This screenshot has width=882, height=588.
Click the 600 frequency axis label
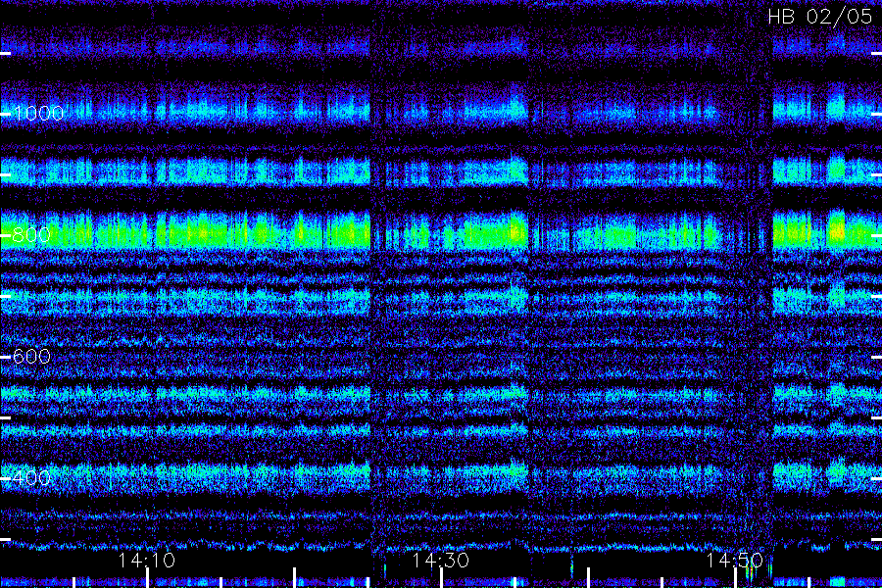tap(31, 357)
